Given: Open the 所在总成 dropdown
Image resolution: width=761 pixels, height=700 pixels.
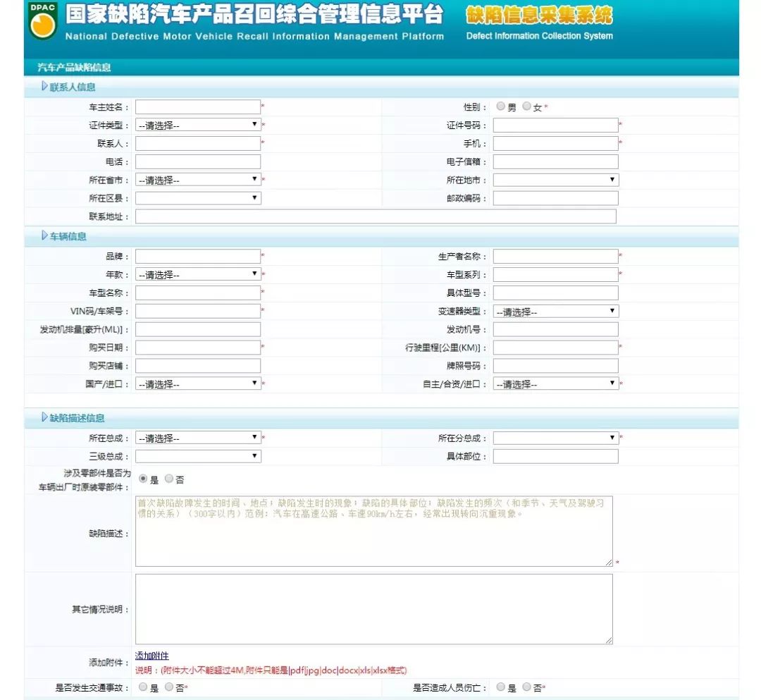Looking at the screenshot, I should pos(198,438).
